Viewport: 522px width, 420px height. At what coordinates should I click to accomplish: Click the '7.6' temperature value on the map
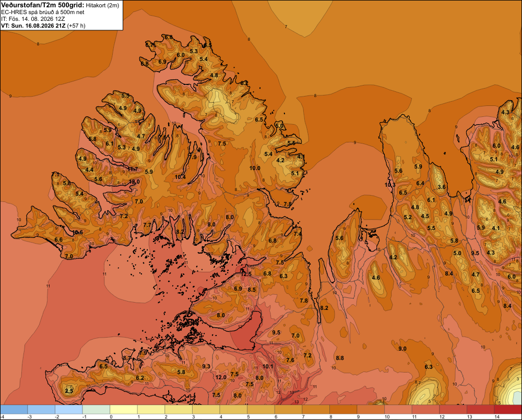290,360
